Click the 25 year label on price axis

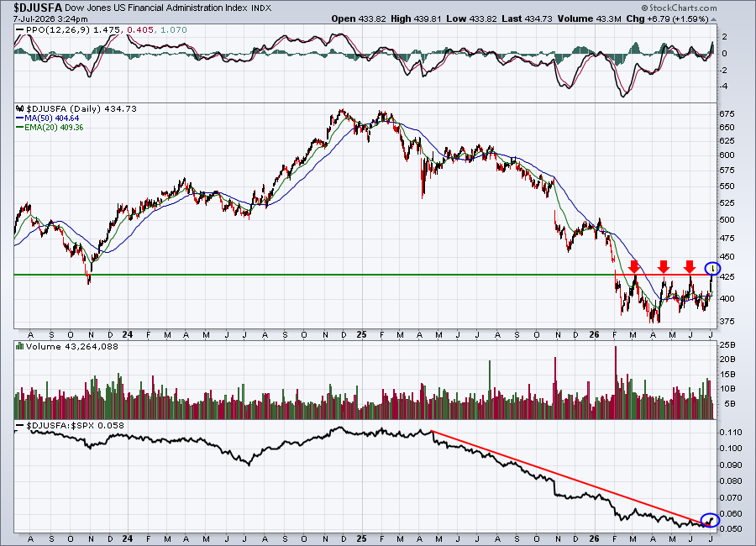point(361,334)
